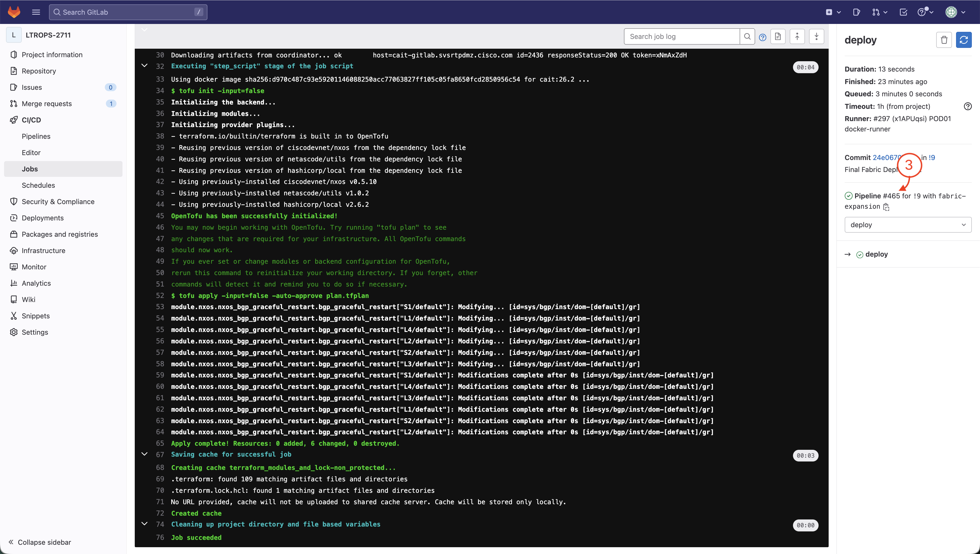
Task: Open the Schedules sidebar item
Action: 38,185
